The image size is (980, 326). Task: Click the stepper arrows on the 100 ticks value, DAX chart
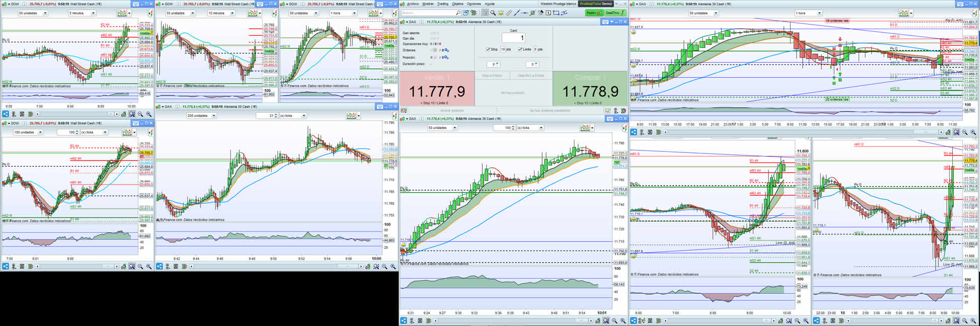click(x=513, y=128)
